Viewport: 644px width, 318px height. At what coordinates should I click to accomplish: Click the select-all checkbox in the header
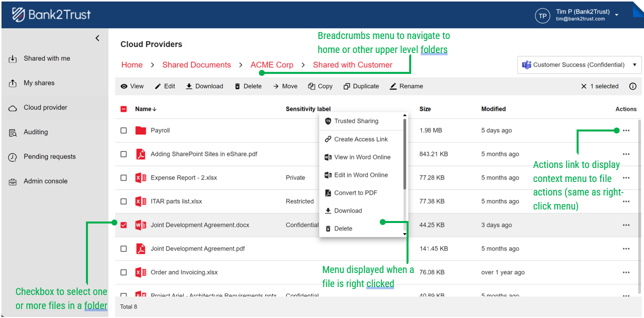pyautogui.click(x=123, y=108)
